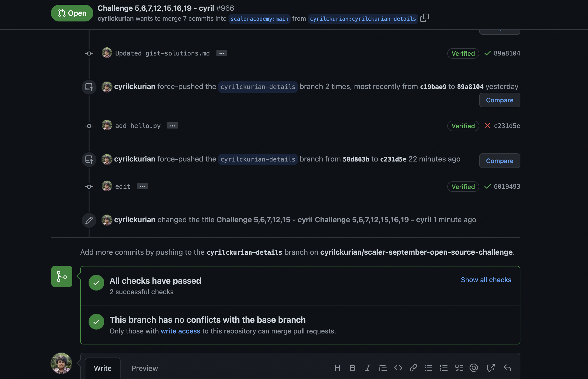Apply italic formatting in the comment toolbar

pyautogui.click(x=367, y=368)
